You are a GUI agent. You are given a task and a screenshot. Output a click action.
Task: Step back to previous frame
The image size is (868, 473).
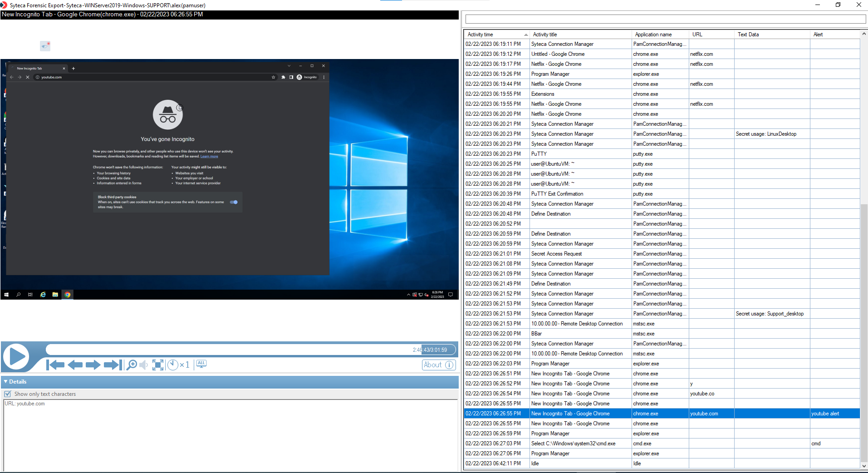pyautogui.click(x=75, y=365)
